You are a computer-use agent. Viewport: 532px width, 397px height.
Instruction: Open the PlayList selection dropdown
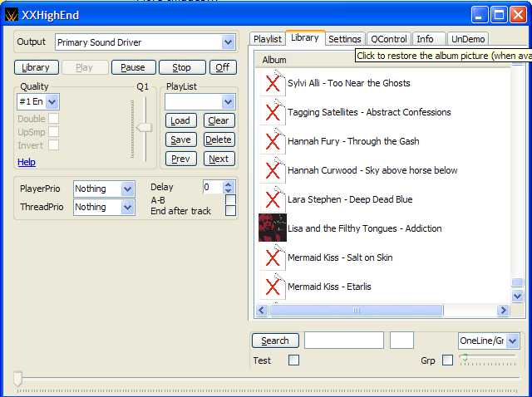coord(228,101)
